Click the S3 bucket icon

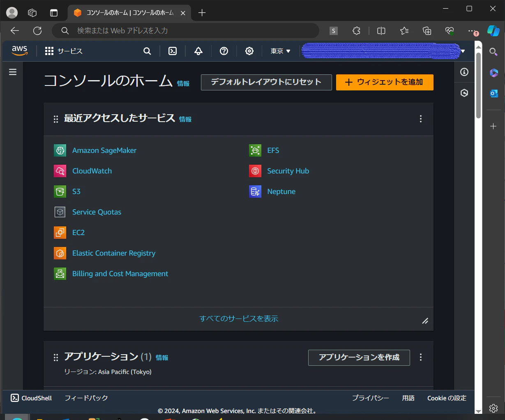tap(60, 192)
